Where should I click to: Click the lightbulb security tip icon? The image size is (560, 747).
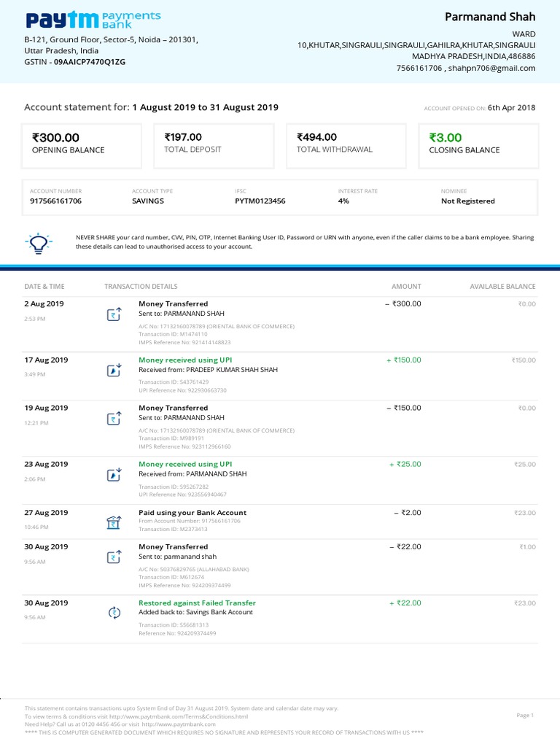tap(37, 241)
